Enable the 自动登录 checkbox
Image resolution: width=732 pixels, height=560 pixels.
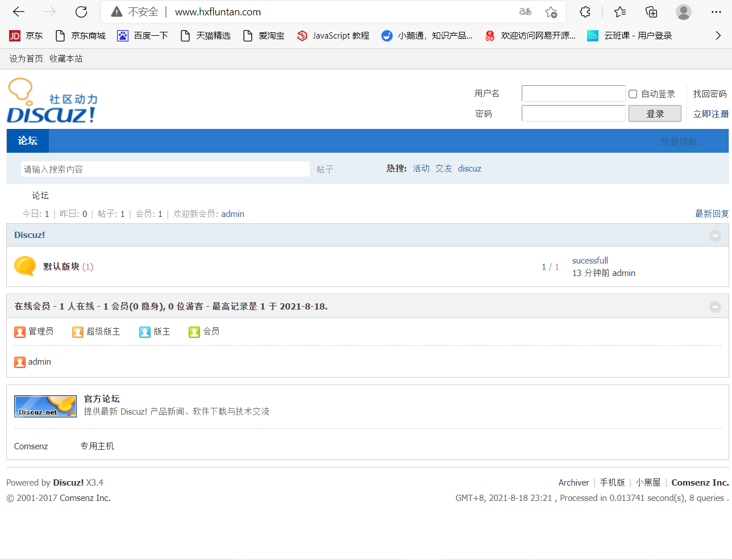(633, 94)
